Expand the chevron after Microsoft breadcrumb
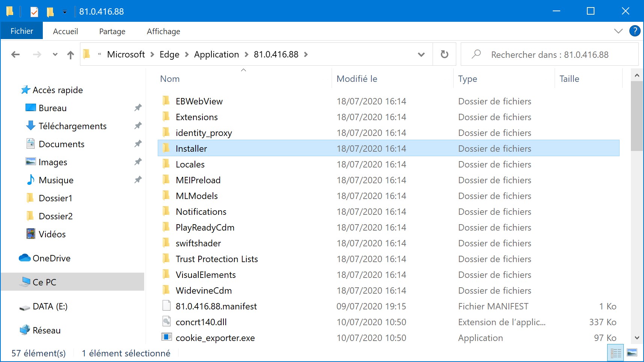This screenshot has height=362, width=644. click(152, 55)
